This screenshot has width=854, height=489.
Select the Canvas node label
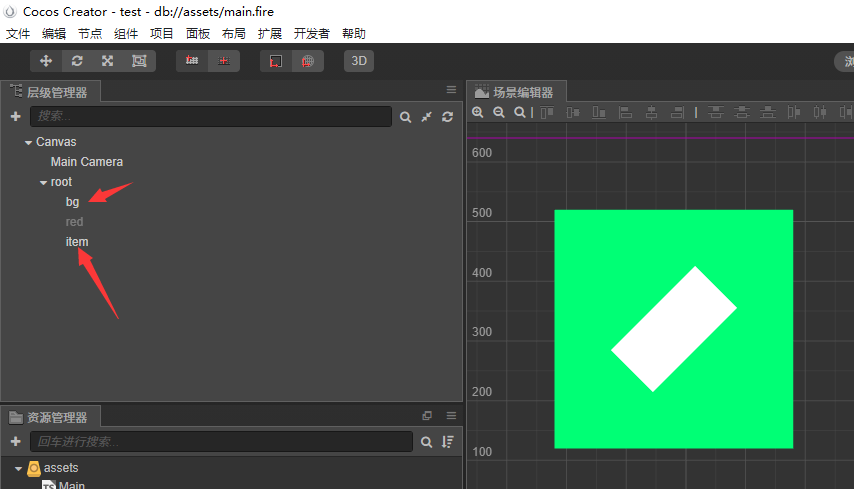[x=56, y=142]
